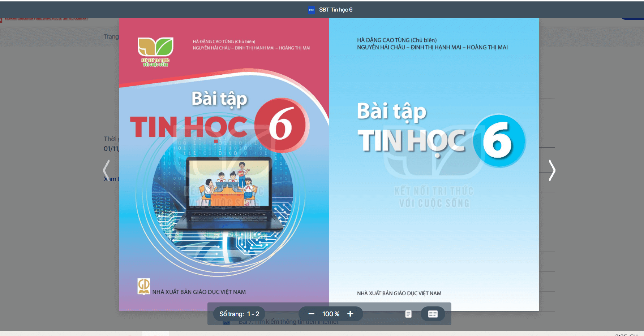This screenshot has width=644, height=336.
Task: Switch to single-page view icon
Action: [408, 314]
